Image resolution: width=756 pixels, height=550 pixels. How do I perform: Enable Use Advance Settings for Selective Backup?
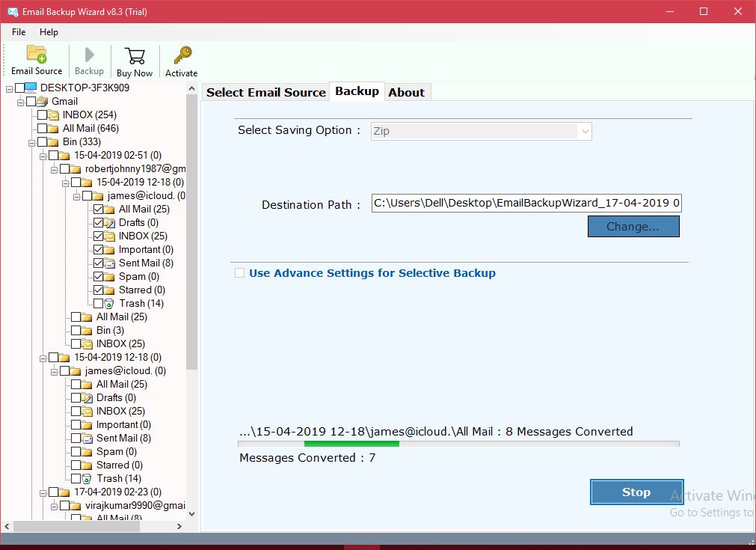239,273
